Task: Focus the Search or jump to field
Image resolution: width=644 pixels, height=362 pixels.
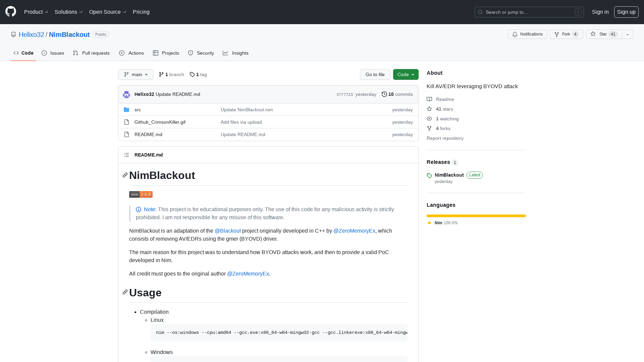Action: (x=529, y=12)
